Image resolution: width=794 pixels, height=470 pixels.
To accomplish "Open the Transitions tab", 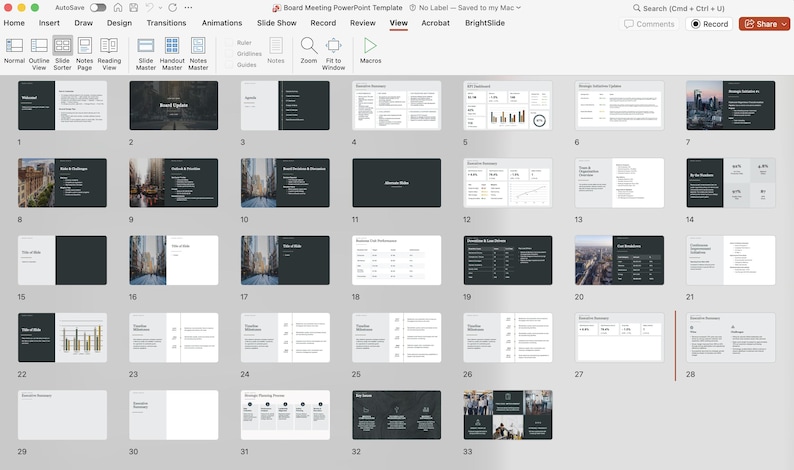I will coord(167,23).
